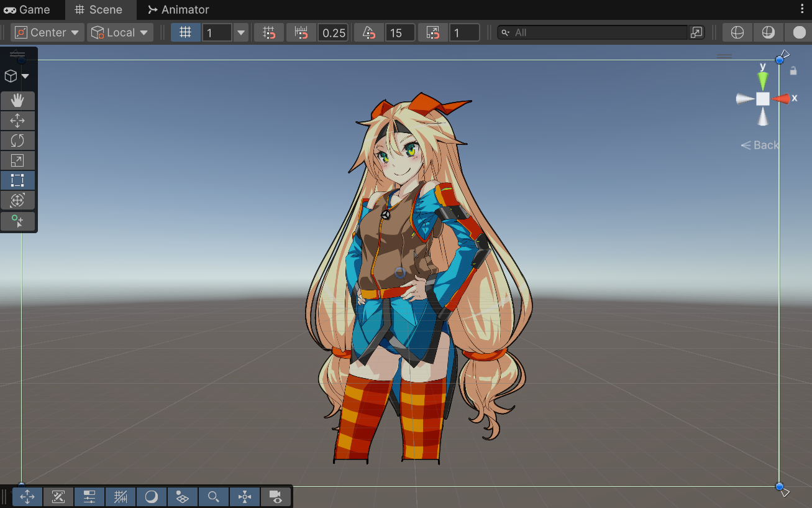Expand the grid axis dropdown arrow
Viewport: 812px width, 508px height.
click(x=241, y=32)
